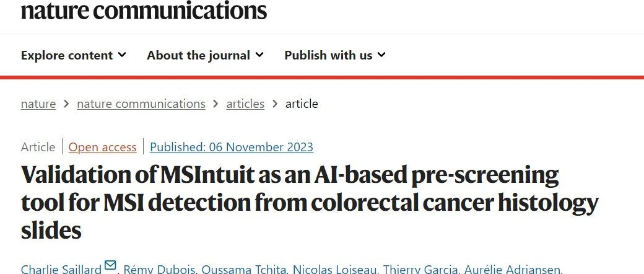Select author Aurélie Adriansen
This screenshot has height=274, width=644.
(x=511, y=270)
